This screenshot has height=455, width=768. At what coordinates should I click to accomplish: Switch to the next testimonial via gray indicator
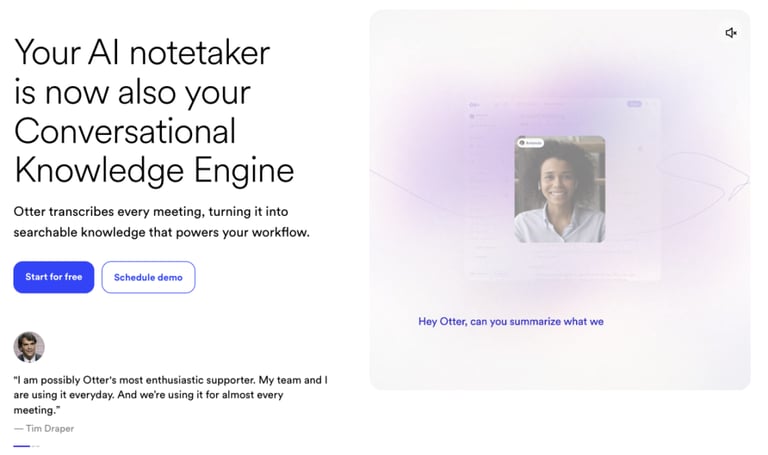pyautogui.click(x=35, y=446)
